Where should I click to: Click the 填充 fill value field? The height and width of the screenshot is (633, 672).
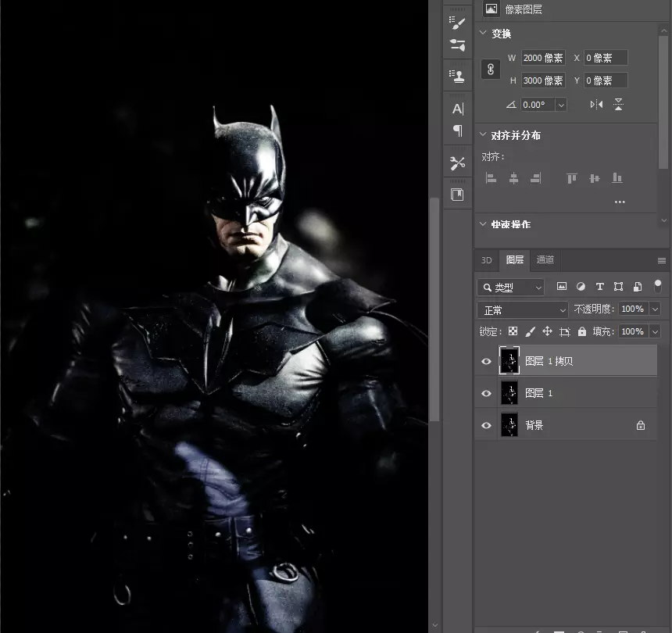(634, 331)
